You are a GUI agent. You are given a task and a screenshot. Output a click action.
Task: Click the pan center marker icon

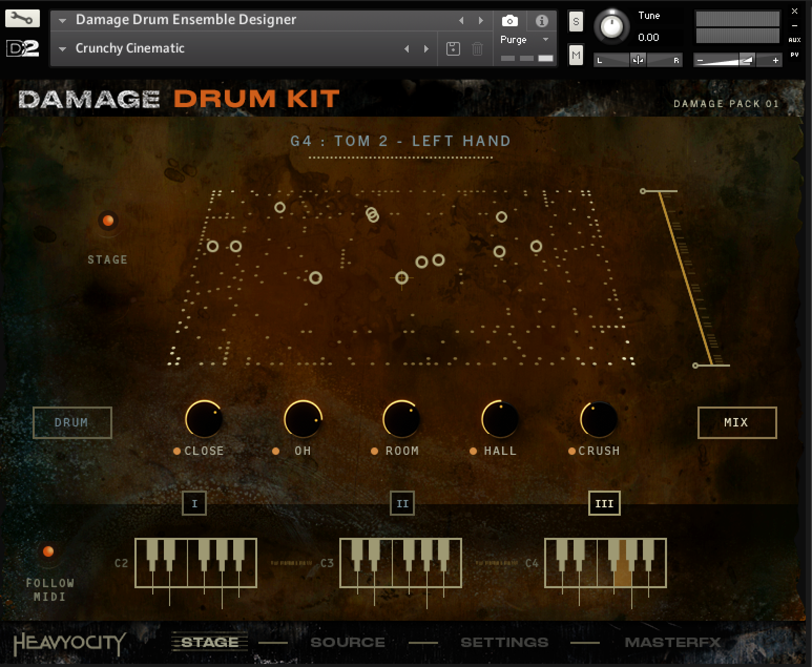point(638,60)
